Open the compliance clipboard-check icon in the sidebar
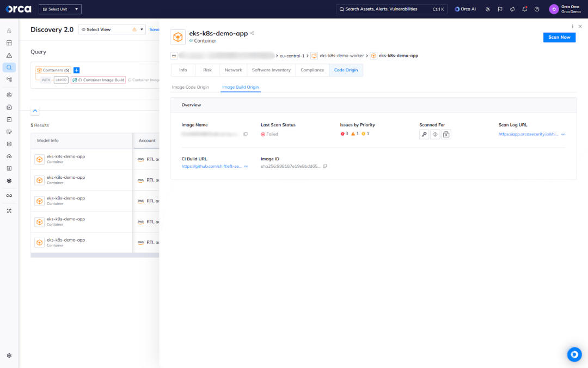This screenshot has height=368, width=588. (x=9, y=119)
